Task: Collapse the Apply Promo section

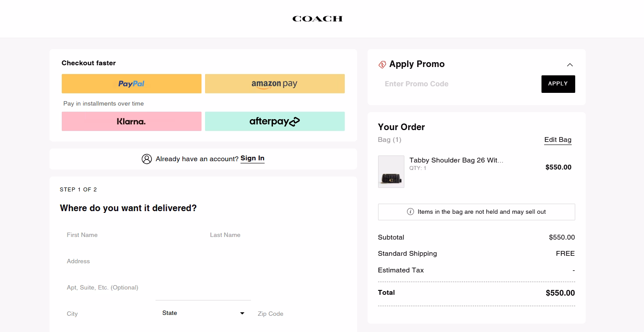Action: pos(570,64)
